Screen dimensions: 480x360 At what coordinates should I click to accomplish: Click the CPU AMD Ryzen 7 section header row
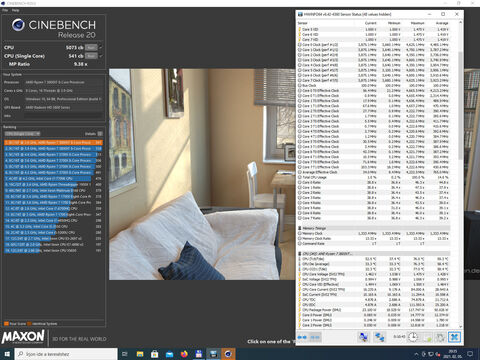(x=373, y=254)
